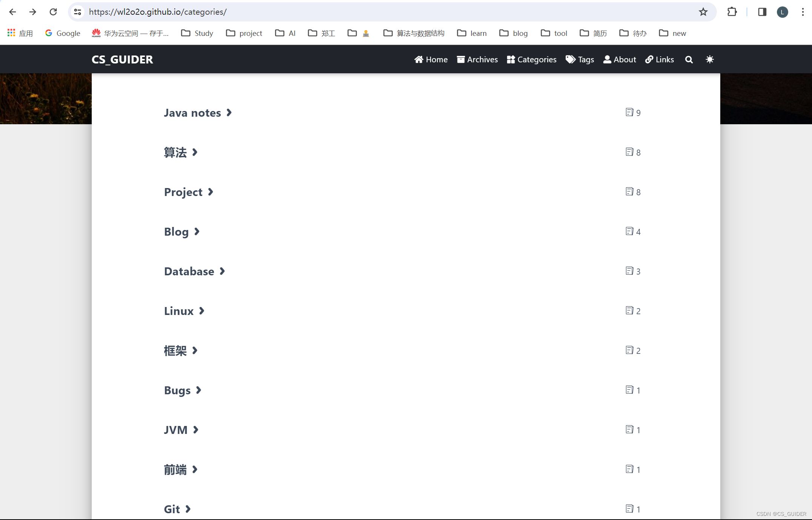The height and width of the screenshot is (520, 812).
Task: Click the Archives navigation icon
Action: click(x=461, y=59)
